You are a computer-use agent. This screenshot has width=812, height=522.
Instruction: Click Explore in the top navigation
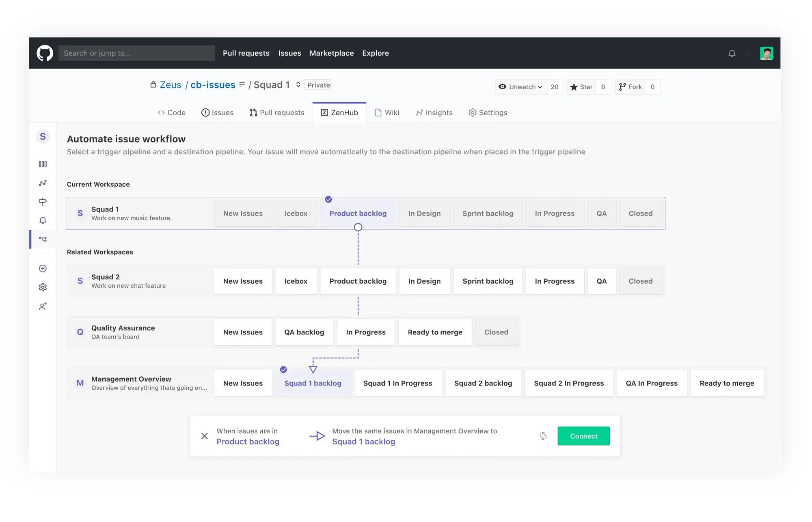coord(376,53)
